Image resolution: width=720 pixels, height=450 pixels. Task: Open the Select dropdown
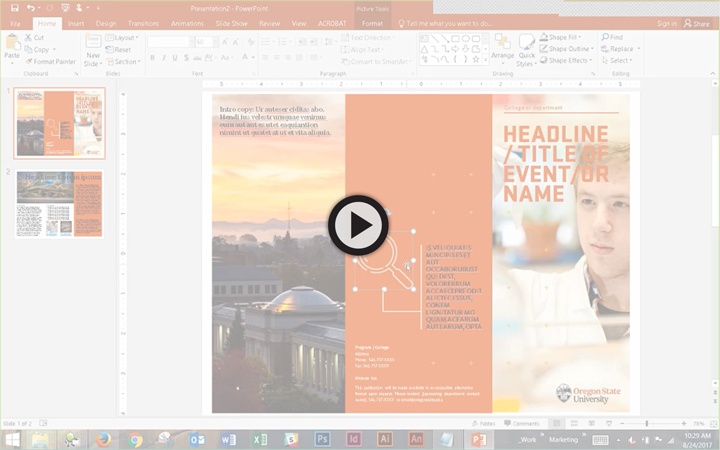point(617,60)
